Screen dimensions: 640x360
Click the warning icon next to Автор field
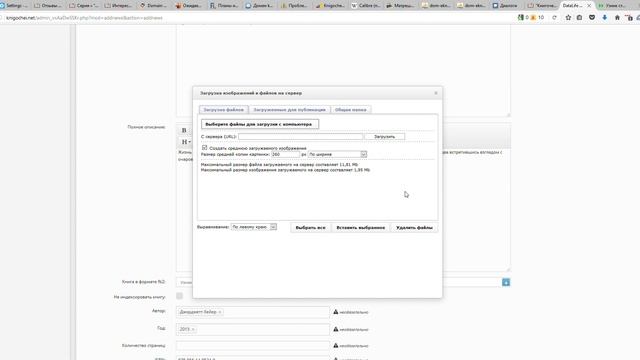[x=336, y=312]
